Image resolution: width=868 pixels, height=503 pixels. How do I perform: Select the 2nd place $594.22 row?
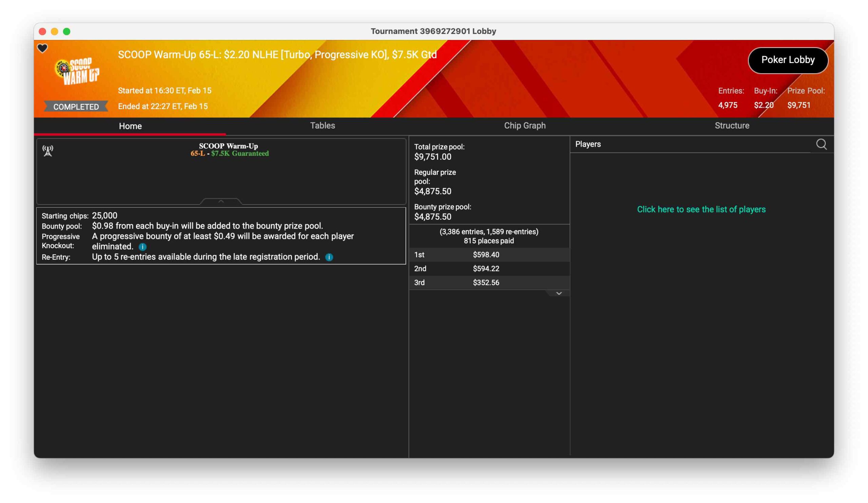point(489,268)
